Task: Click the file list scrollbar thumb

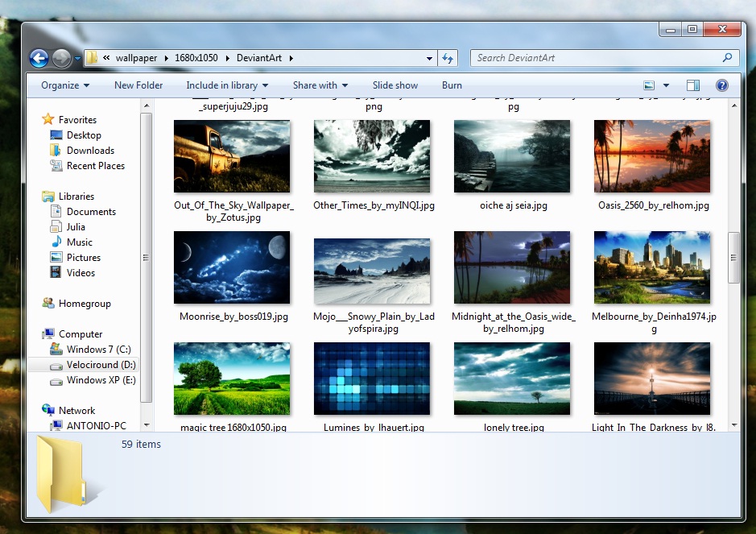Action: pos(733,258)
